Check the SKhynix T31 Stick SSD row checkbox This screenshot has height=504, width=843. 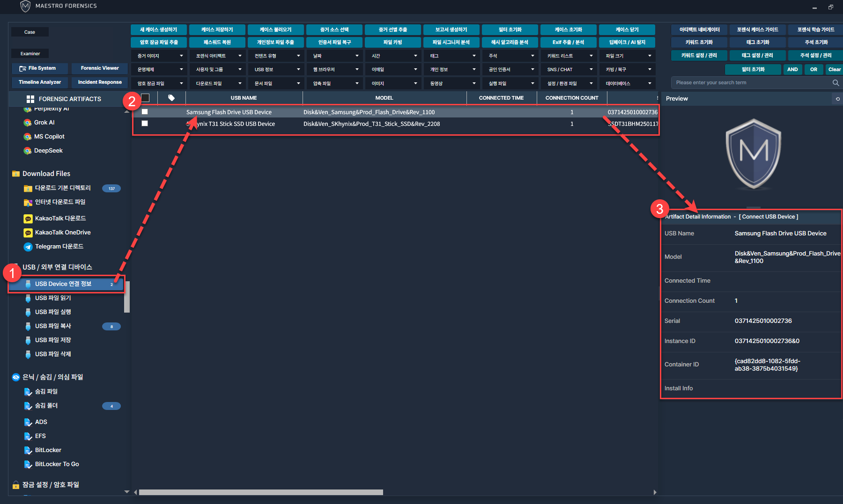tap(145, 124)
